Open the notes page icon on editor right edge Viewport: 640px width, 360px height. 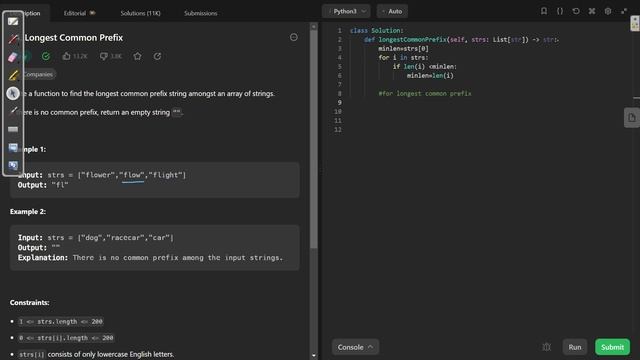(631, 118)
